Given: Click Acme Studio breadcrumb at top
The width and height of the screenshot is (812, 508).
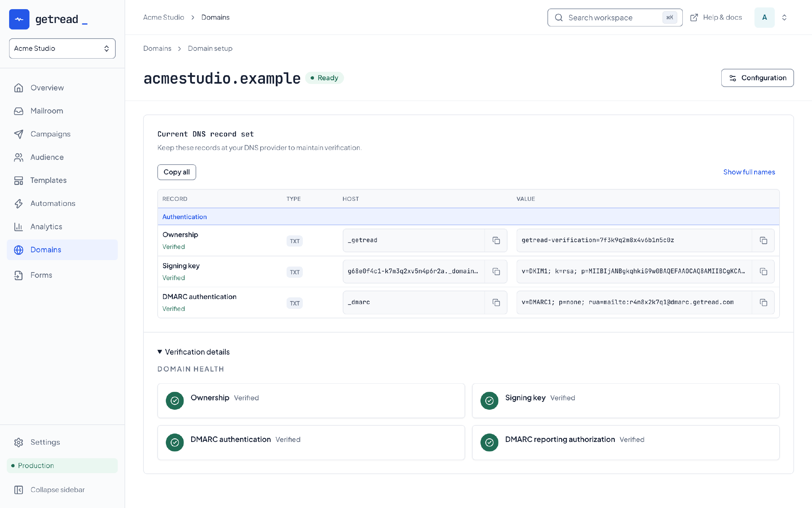Looking at the screenshot, I should (163, 17).
